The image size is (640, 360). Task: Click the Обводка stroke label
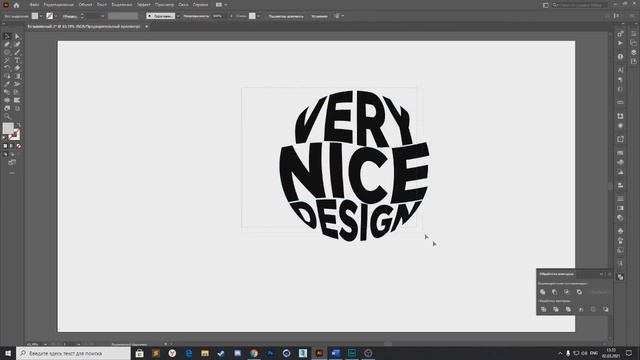click(70, 16)
